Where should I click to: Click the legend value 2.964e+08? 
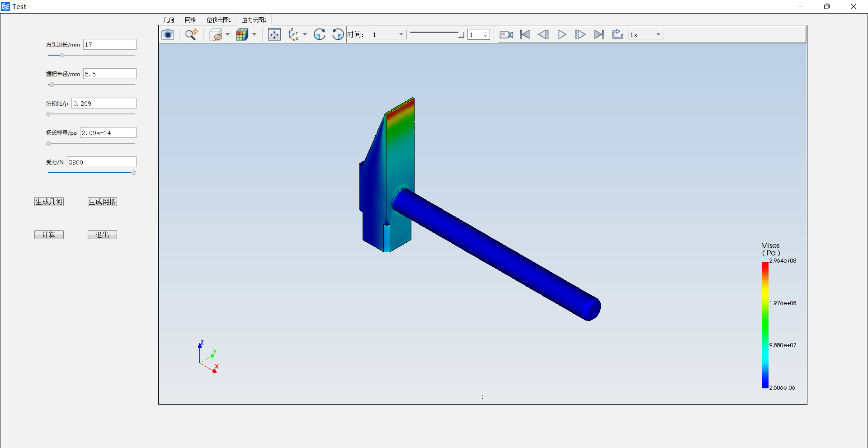pyautogui.click(x=783, y=261)
